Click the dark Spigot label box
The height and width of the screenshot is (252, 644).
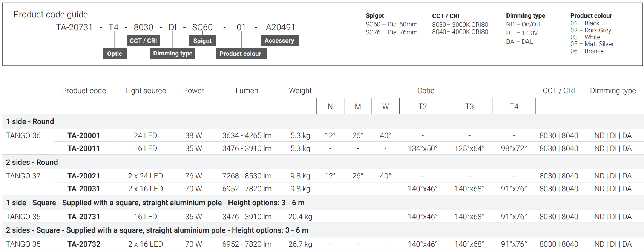(202, 41)
